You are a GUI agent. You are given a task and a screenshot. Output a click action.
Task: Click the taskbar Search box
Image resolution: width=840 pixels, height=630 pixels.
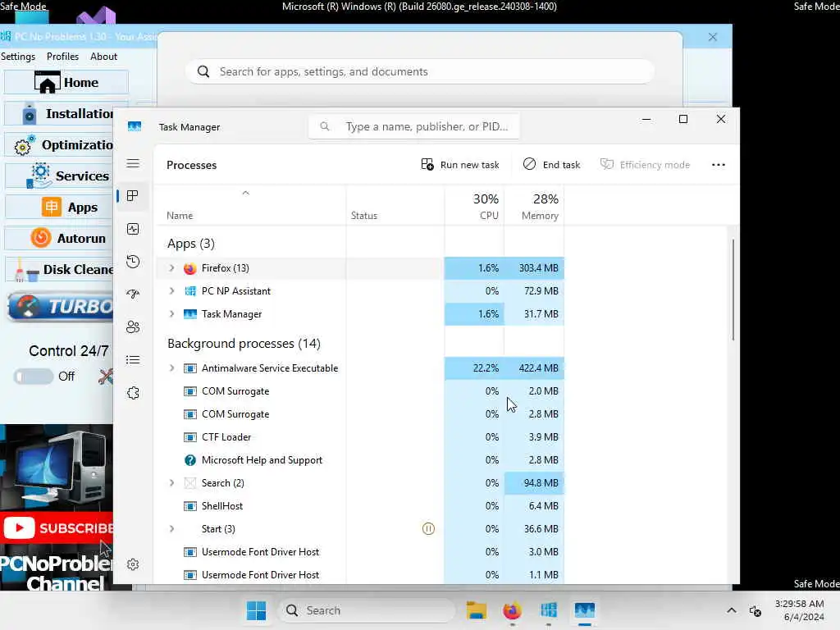pos(367,610)
